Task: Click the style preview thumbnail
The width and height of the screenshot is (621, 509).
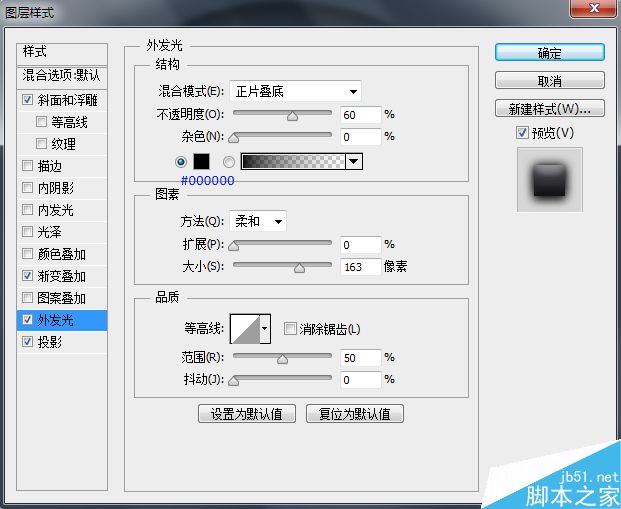Action: (549, 179)
